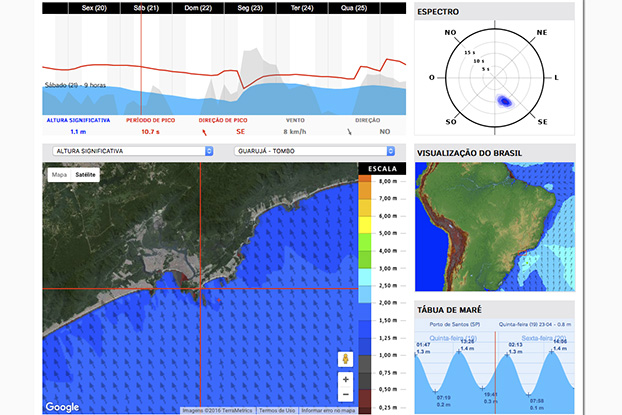Click the red location marker on the sea
This screenshot has width=622, height=415.
pyautogui.click(x=219, y=300)
